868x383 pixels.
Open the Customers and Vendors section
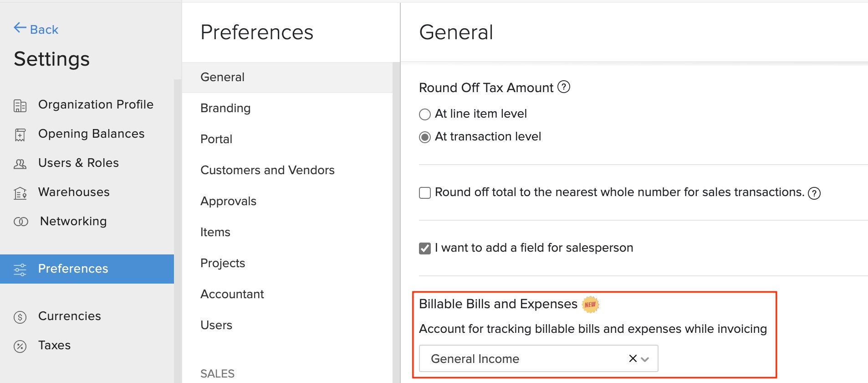click(x=268, y=170)
